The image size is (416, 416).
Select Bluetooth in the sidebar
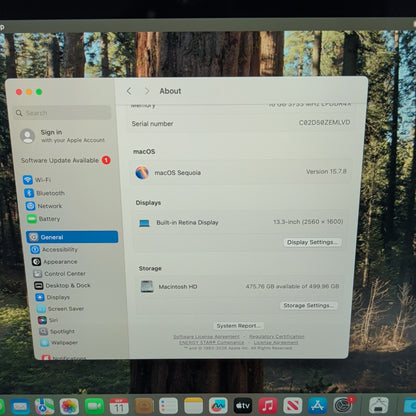pos(44,193)
